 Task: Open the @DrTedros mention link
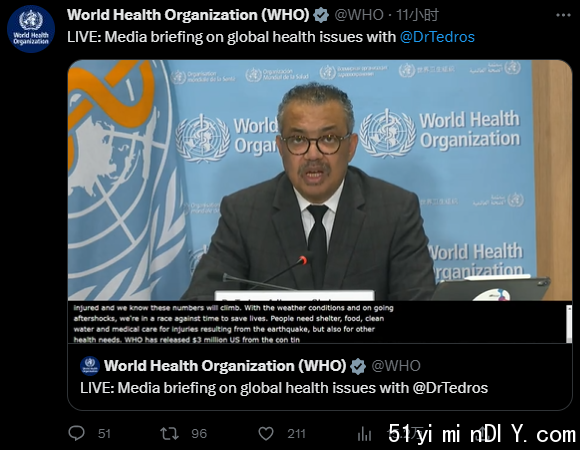[x=437, y=37]
